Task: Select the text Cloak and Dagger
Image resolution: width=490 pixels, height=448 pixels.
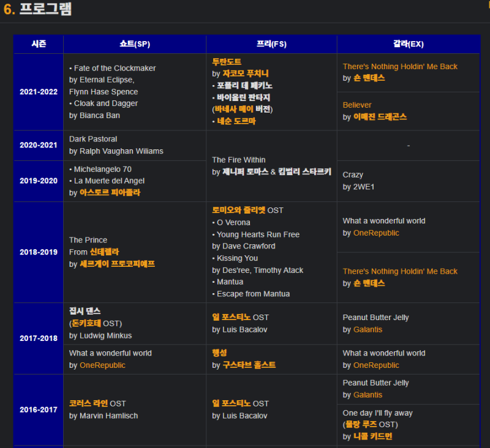Action: (x=105, y=103)
